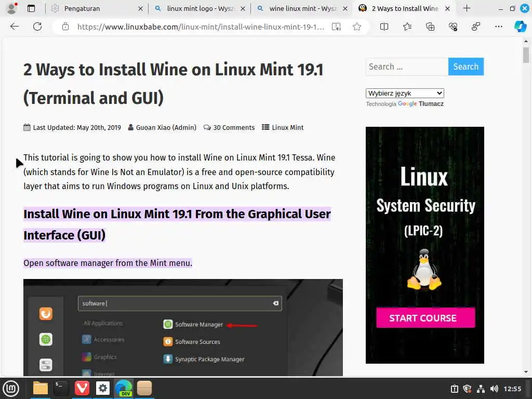The width and height of the screenshot is (532, 399).
Task: Open the favorites list
Action: point(407,26)
